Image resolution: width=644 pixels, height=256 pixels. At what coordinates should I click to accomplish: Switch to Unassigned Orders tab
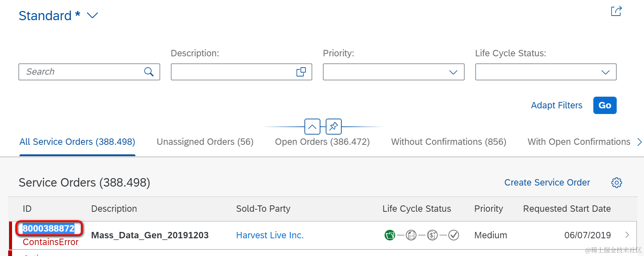click(205, 142)
